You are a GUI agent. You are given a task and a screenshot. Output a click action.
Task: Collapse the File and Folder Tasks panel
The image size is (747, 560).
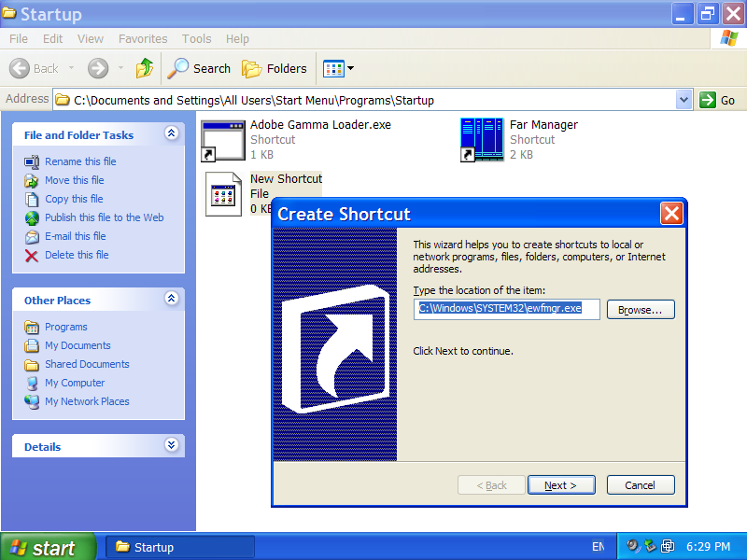[x=172, y=133]
